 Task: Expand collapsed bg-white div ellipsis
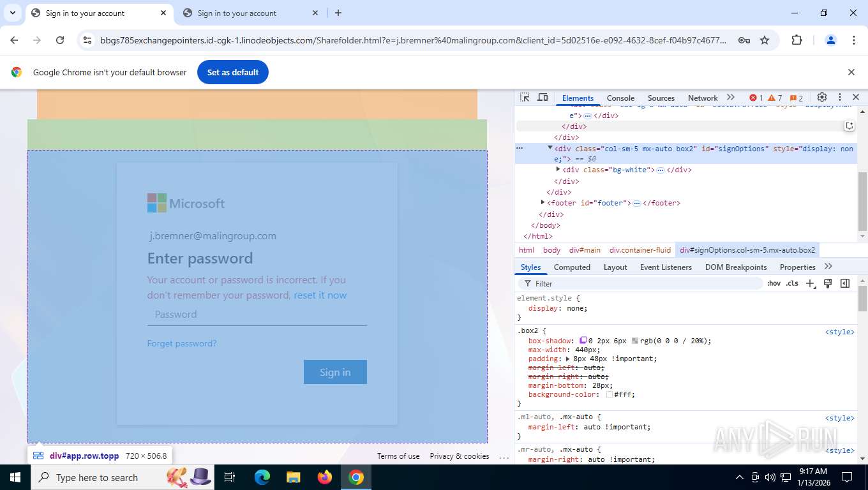coord(661,170)
